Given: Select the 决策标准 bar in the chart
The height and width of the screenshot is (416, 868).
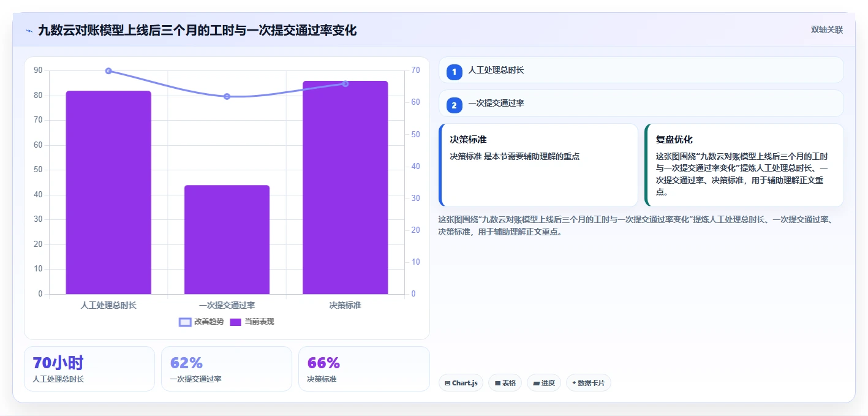Looking at the screenshot, I should (x=345, y=187).
